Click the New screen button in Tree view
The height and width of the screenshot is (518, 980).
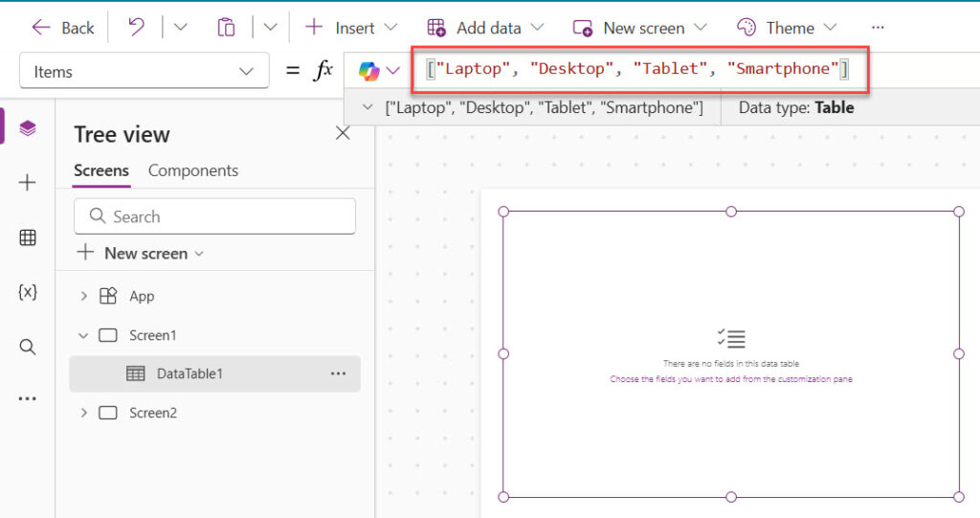click(x=141, y=254)
